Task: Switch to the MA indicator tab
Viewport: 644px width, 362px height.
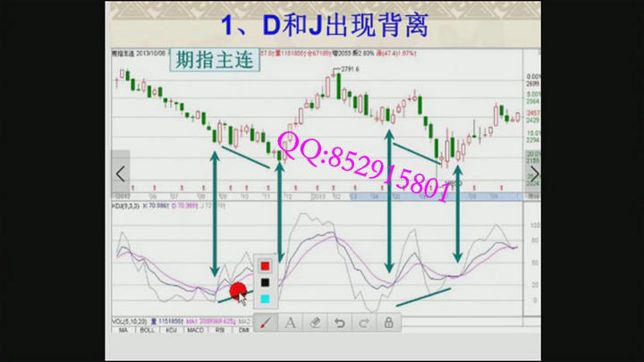Action: (x=123, y=330)
